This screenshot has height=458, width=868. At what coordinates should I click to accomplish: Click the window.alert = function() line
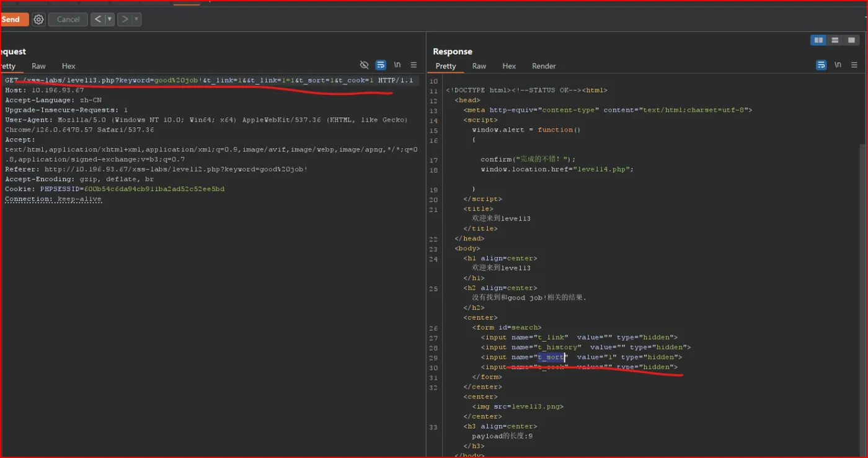[x=526, y=130]
